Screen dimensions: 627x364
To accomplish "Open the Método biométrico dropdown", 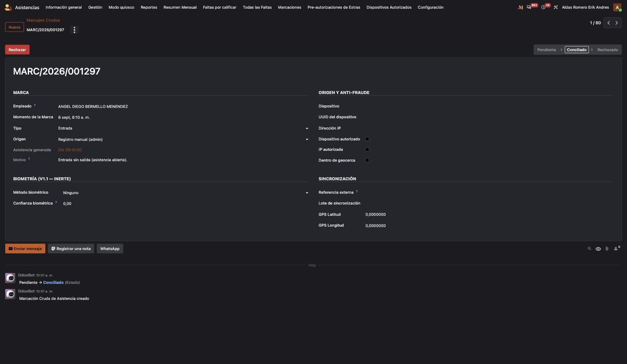I will (x=186, y=193).
